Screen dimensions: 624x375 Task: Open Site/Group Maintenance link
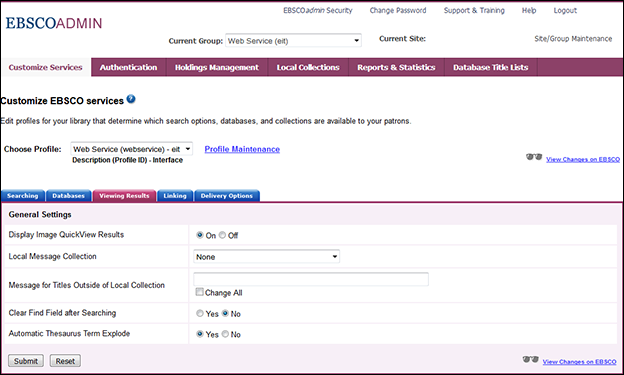(573, 39)
